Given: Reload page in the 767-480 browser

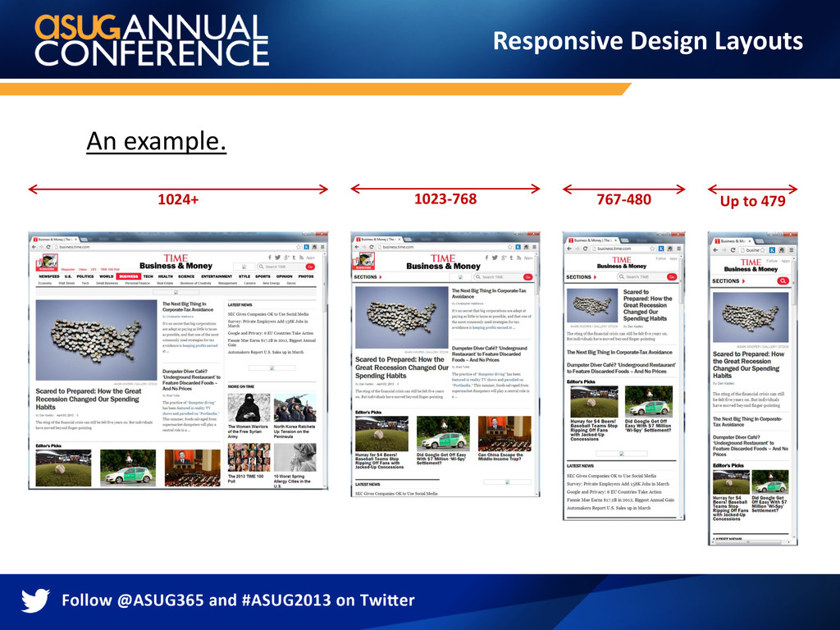Looking at the screenshot, I should (x=585, y=249).
